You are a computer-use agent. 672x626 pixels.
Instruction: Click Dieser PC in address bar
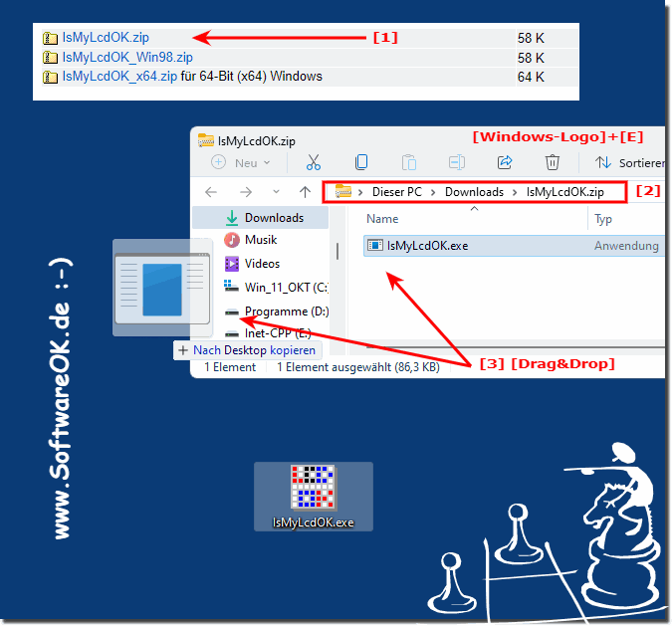pos(397,192)
